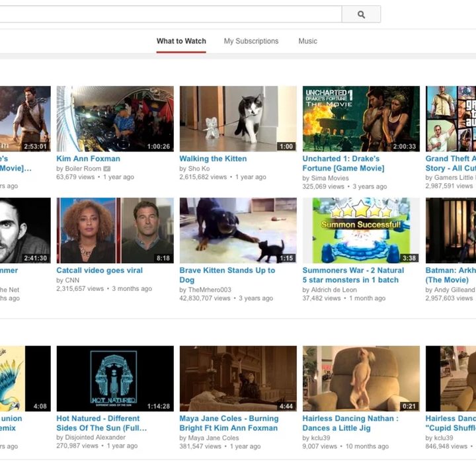The height and width of the screenshot is (476, 476).
Task: Open the Hot Natured album thumbnail
Action: click(x=115, y=379)
